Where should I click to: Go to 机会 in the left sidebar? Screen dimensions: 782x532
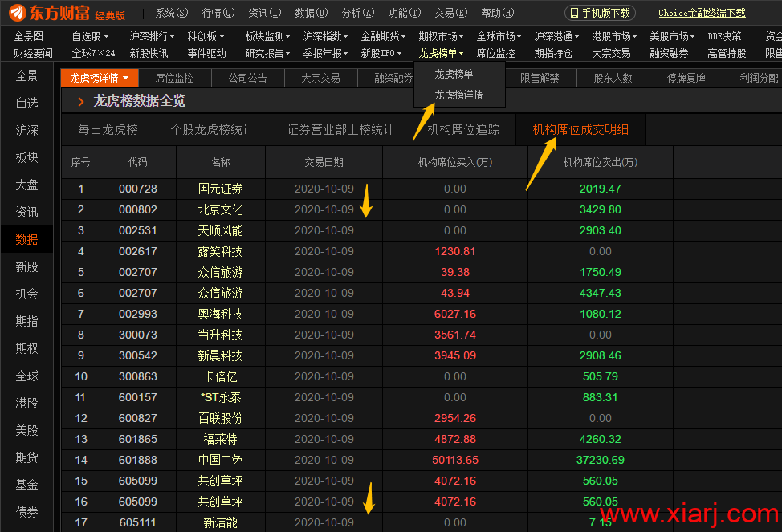pyautogui.click(x=27, y=294)
